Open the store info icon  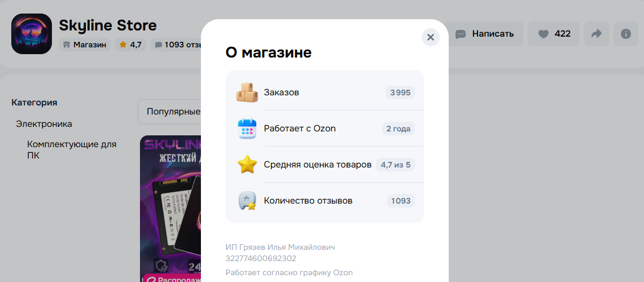coord(625,34)
